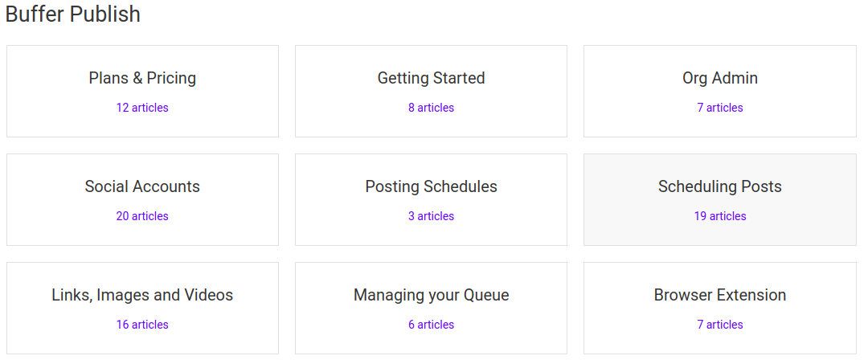Click the 8 articles link
Image resolution: width=868 pixels, height=364 pixels.
(431, 108)
